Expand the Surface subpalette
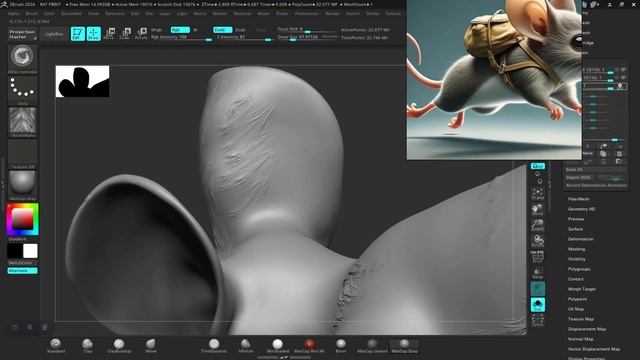640x360 pixels. (575, 229)
